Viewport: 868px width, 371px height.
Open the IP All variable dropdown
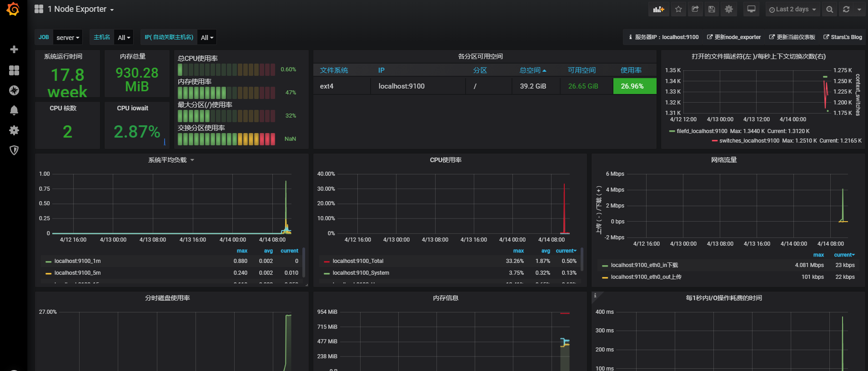pos(207,37)
